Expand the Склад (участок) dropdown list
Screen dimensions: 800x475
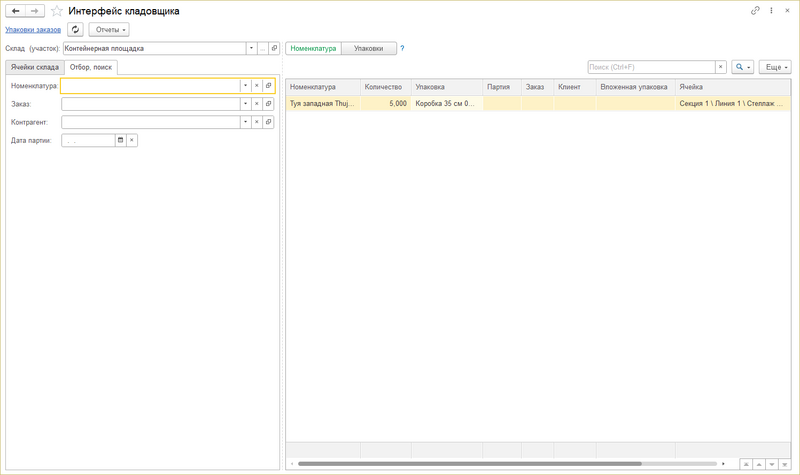pos(252,48)
